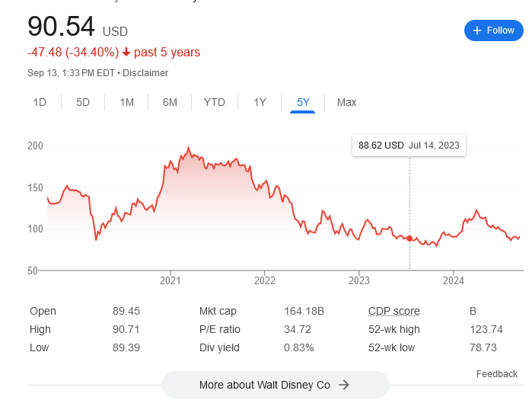The width and height of the screenshot is (532, 400).
Task: Select the 5D time range tab
Action: [83, 102]
